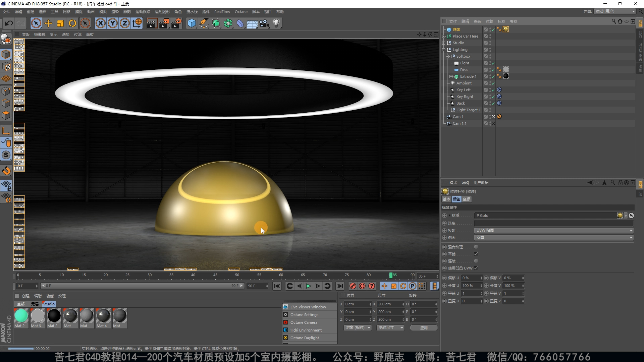Screen dimensions: 644x362
Task: Open the Octane menu
Action: [x=241, y=12]
